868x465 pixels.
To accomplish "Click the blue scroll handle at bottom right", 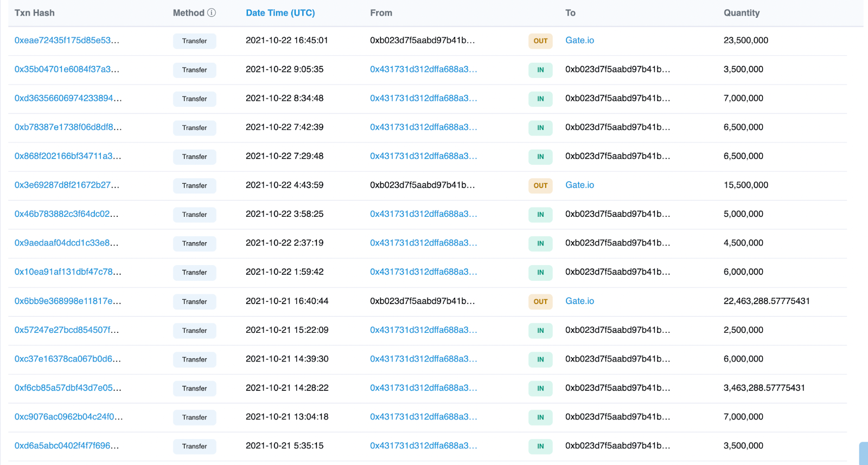I will click(864, 454).
